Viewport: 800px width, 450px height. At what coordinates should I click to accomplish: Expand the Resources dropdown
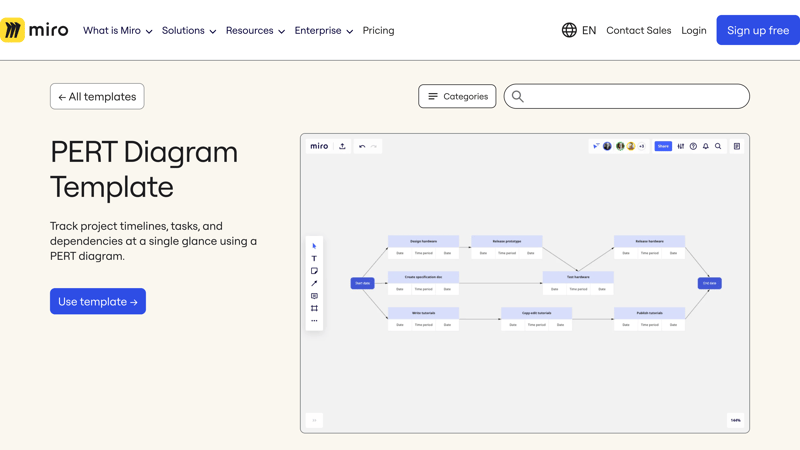point(255,31)
